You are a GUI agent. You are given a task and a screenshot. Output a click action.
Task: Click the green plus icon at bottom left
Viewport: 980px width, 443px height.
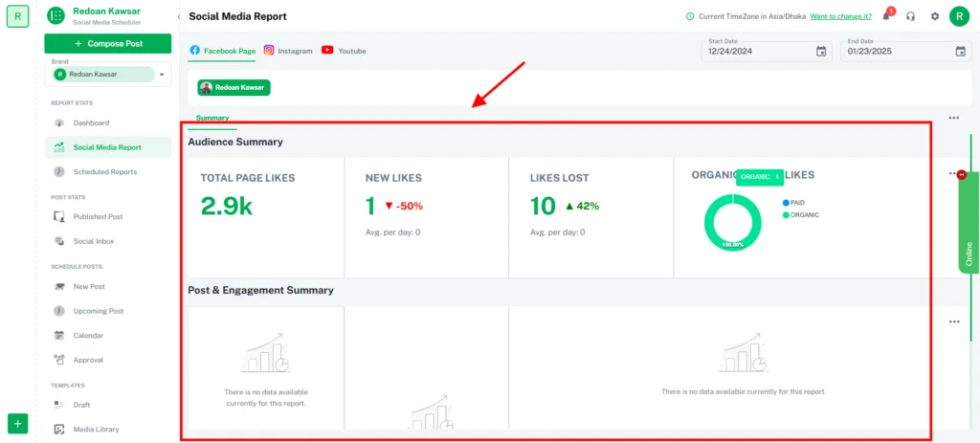18,423
